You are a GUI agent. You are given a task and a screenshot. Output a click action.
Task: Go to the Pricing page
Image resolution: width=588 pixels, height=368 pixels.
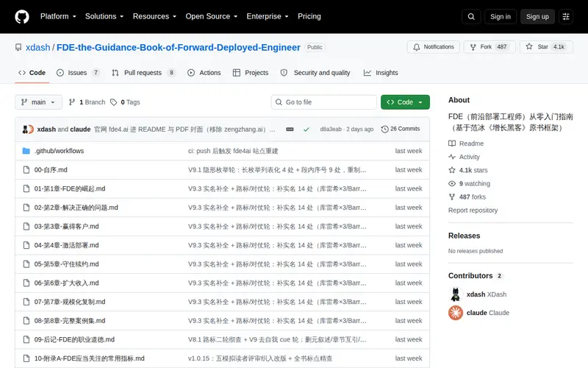(309, 16)
